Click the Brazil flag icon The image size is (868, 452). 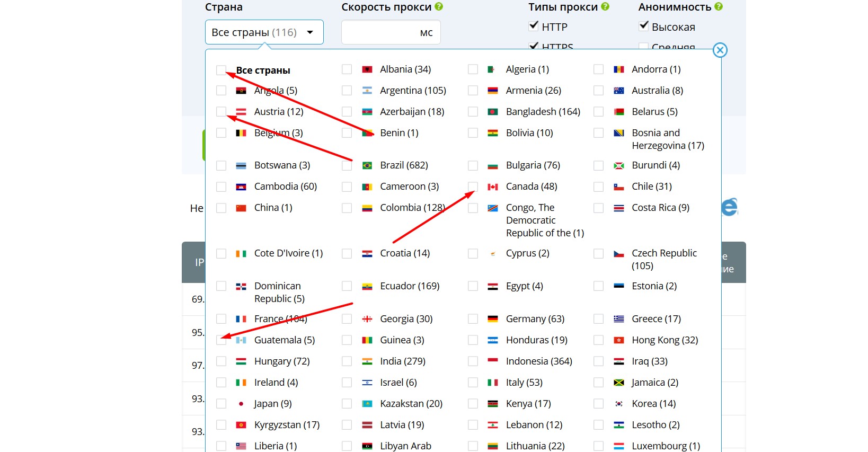[x=367, y=165]
